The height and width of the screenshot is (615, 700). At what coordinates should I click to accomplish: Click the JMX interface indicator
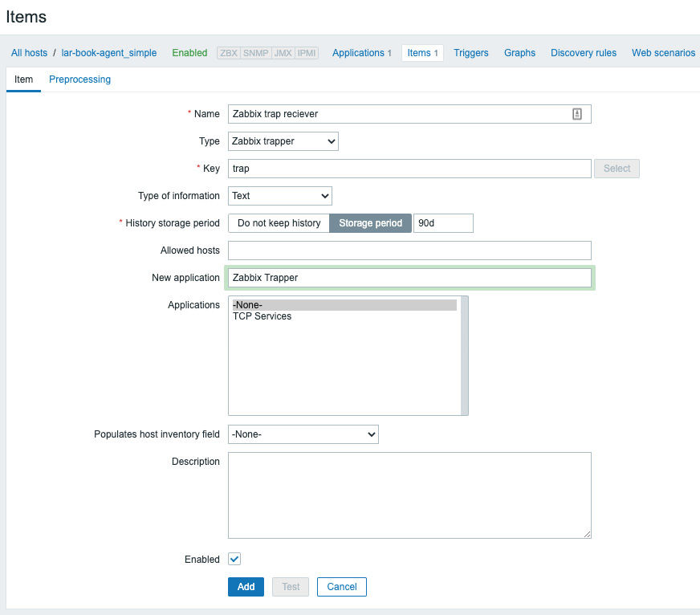pyautogui.click(x=283, y=53)
